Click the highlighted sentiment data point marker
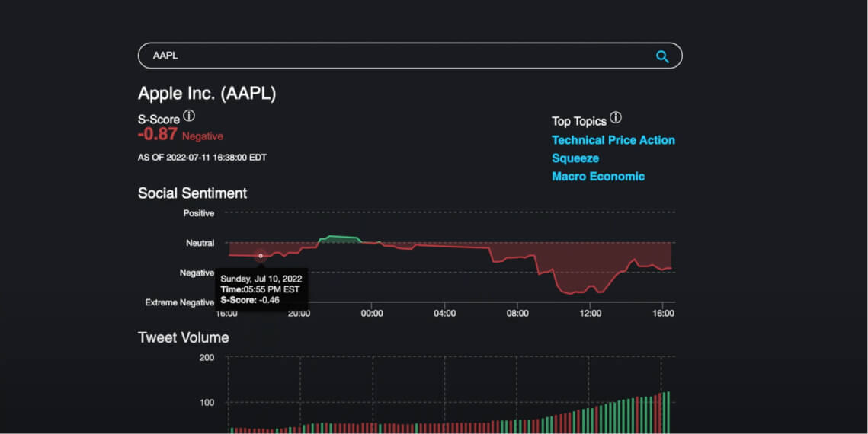This screenshot has height=434, width=868. (x=261, y=255)
